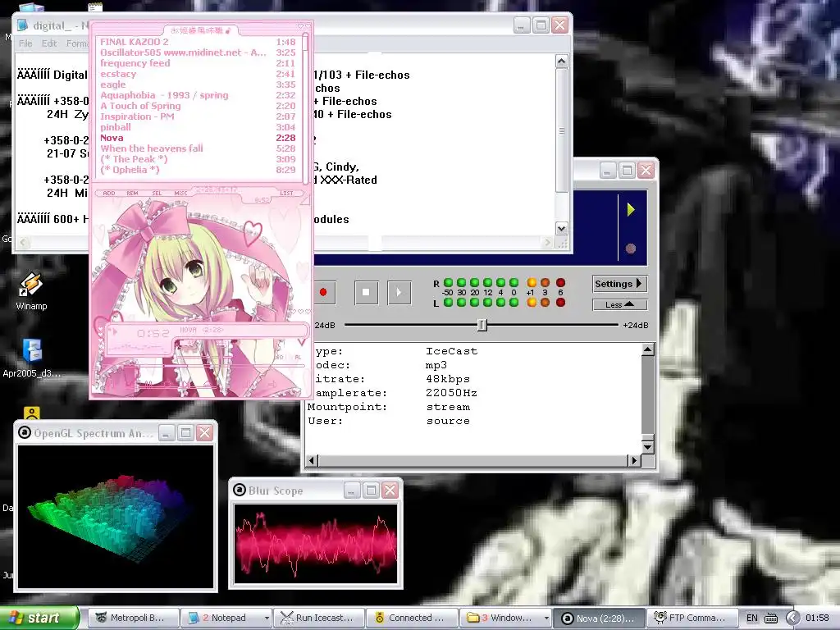Select the playlist track eagle
The width and height of the screenshot is (840, 630).
198,84
